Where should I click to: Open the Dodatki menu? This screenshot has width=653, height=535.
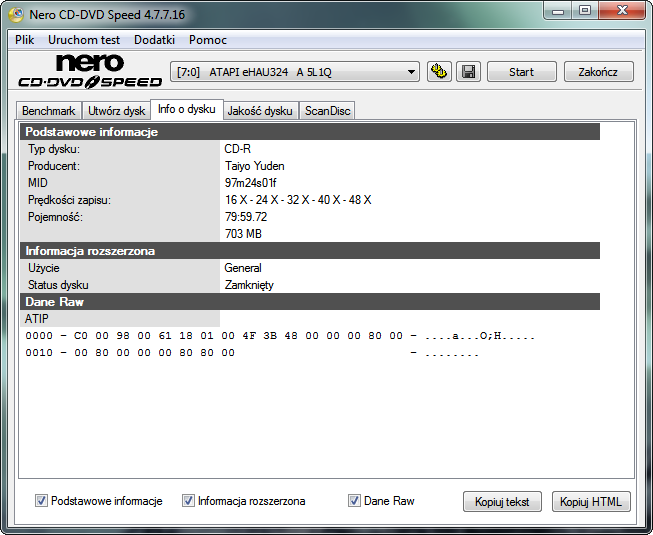pos(155,40)
